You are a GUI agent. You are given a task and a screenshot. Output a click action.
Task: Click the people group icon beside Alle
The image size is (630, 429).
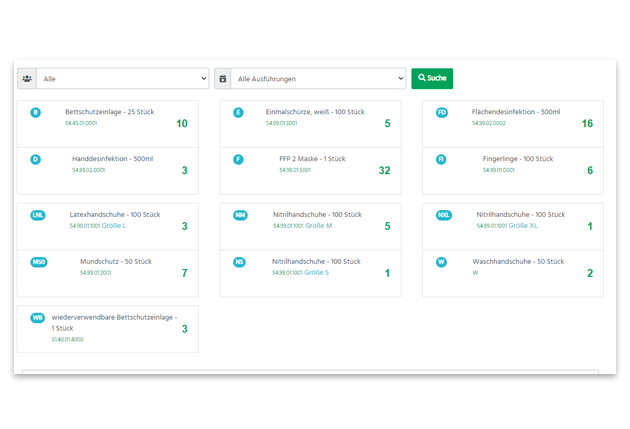27,78
